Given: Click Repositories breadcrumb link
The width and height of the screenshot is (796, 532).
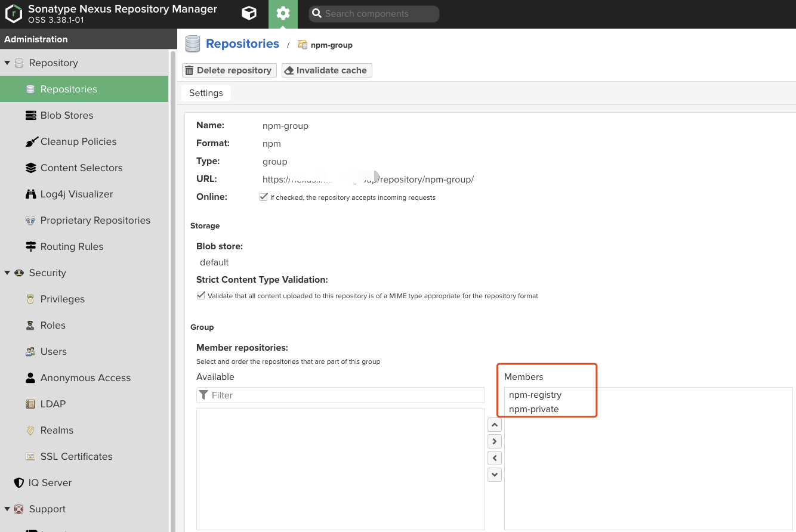Looking at the screenshot, I should tap(242, 44).
